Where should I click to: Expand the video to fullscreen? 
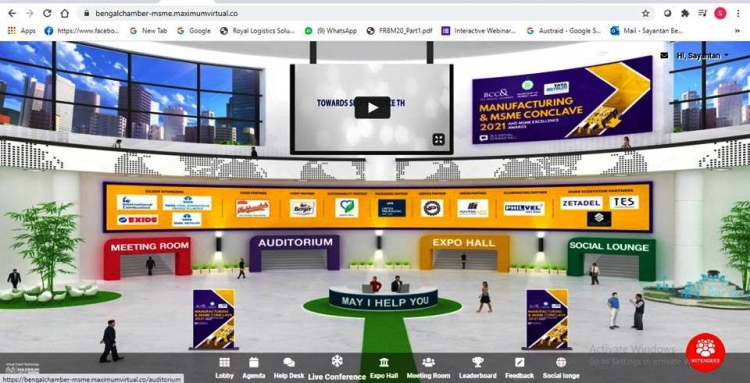pos(439,139)
